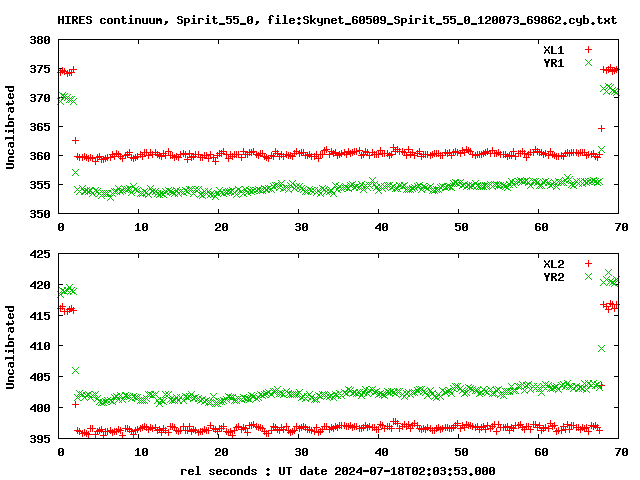Click the XL1 legend label
Image resolution: width=640 pixels, height=480 pixels.
[553, 50]
